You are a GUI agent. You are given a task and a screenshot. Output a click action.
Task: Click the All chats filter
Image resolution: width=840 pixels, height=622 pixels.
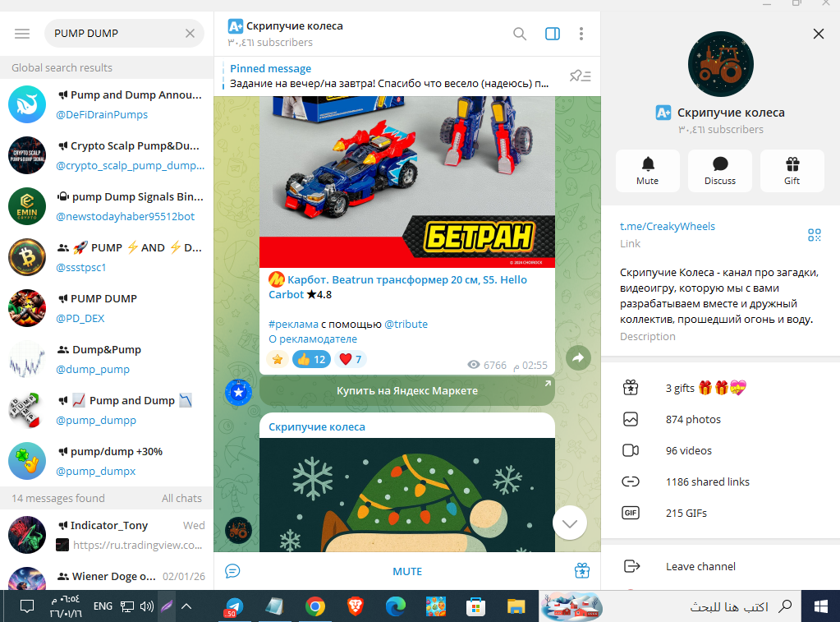pyautogui.click(x=181, y=498)
